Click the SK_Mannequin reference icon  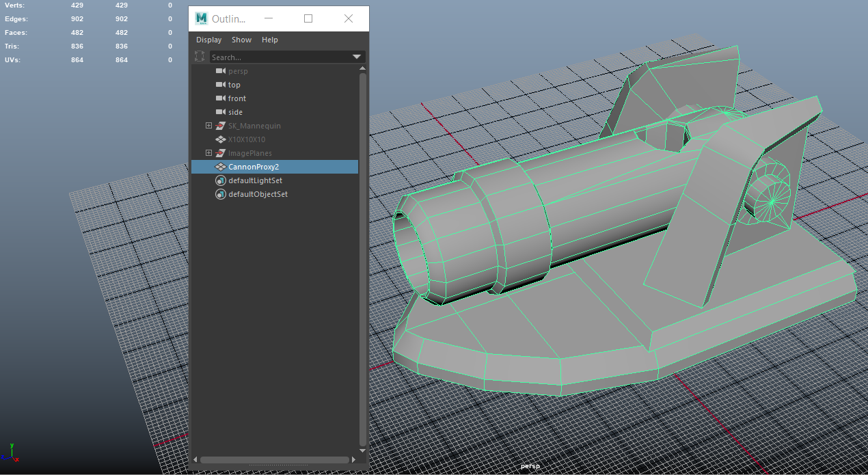[x=220, y=126]
